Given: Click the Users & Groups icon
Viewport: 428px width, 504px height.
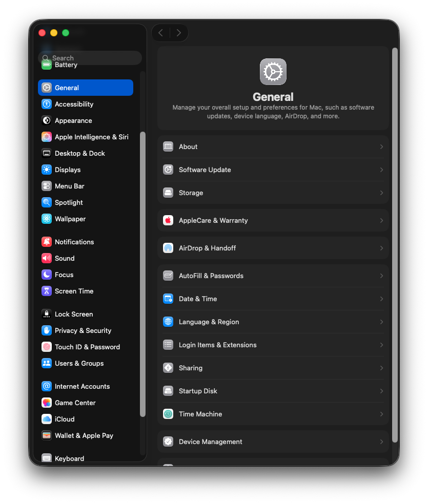Looking at the screenshot, I should tap(47, 363).
